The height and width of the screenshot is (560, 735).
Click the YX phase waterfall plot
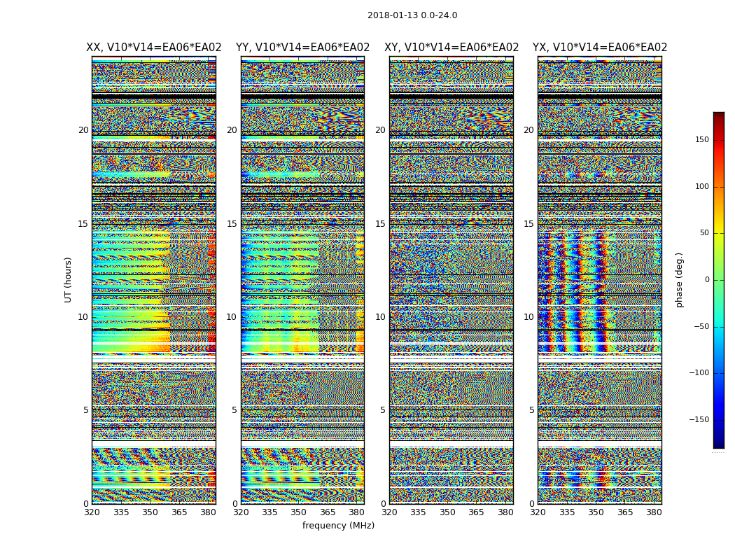tap(599, 280)
